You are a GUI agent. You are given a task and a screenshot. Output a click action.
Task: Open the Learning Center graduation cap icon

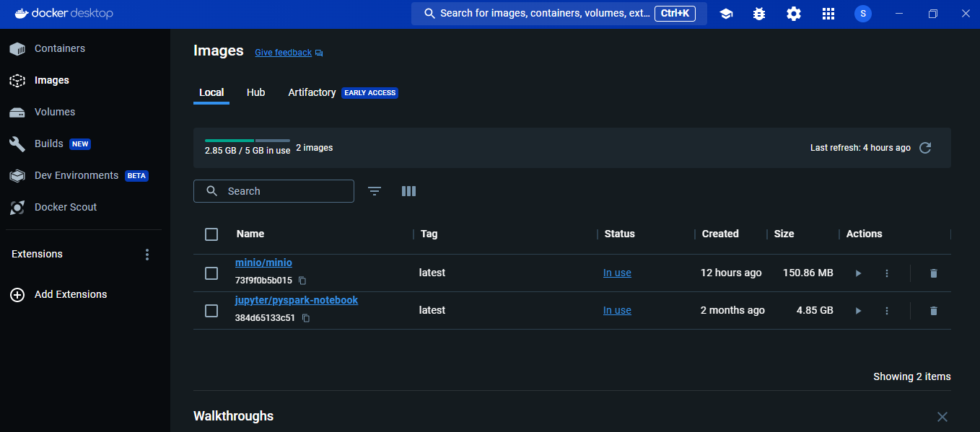726,14
